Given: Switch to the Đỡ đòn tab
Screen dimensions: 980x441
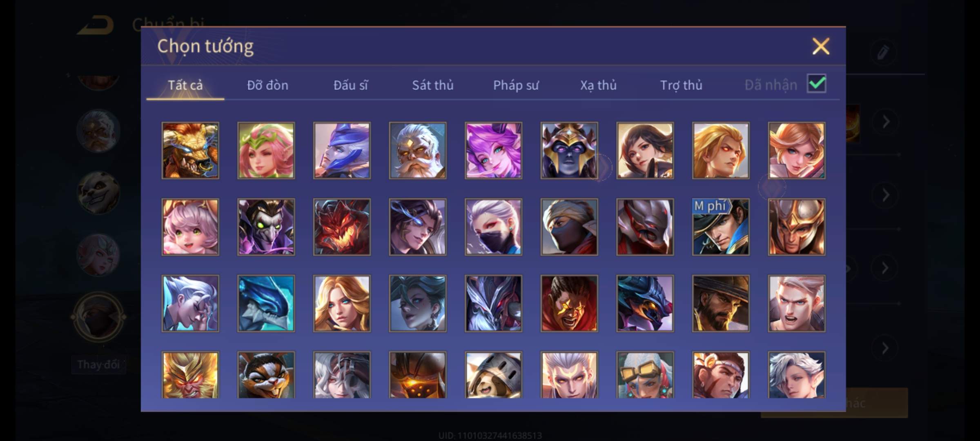Looking at the screenshot, I should click(268, 85).
